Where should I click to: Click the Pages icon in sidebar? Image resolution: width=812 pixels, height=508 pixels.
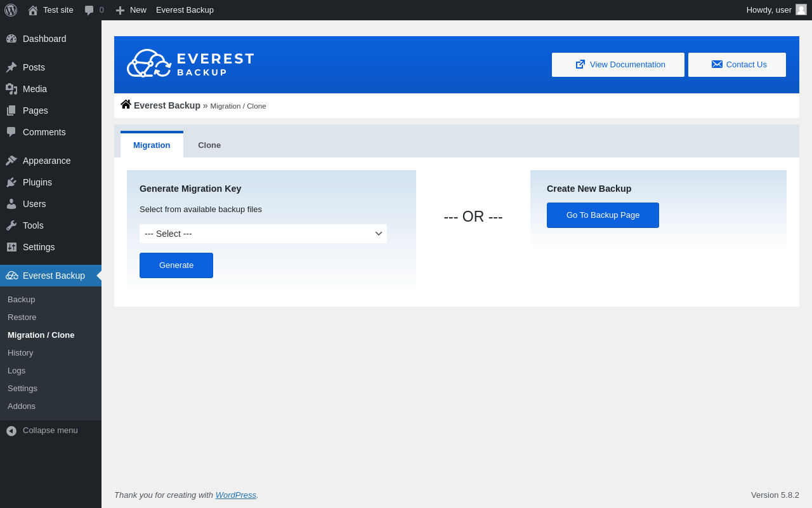[x=11, y=110]
